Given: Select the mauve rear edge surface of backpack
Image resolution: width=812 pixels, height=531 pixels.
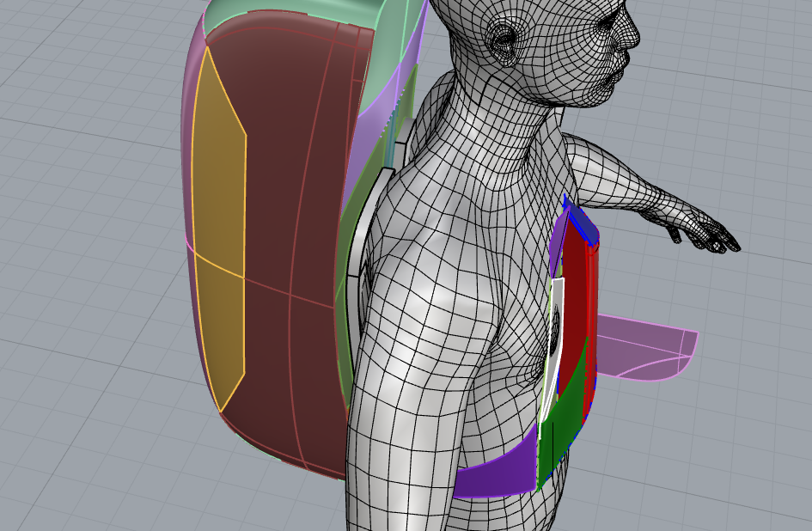Looking at the screenshot, I should 187,156.
